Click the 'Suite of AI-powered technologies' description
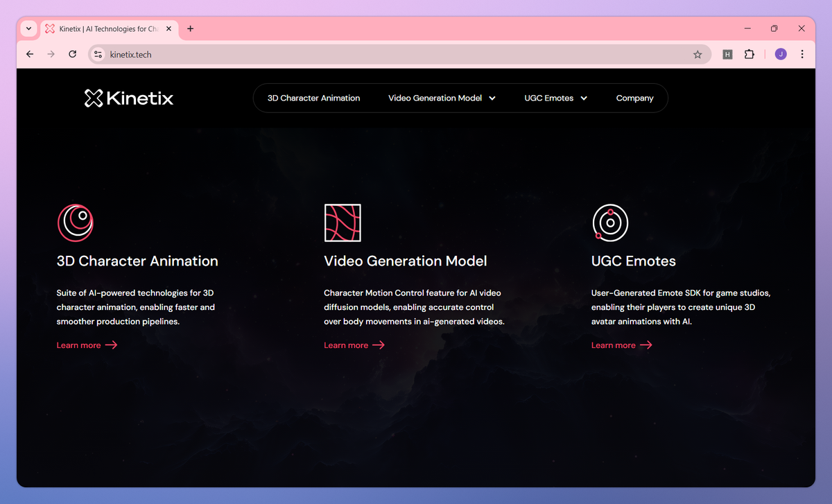Image resolution: width=832 pixels, height=504 pixels. pos(136,307)
